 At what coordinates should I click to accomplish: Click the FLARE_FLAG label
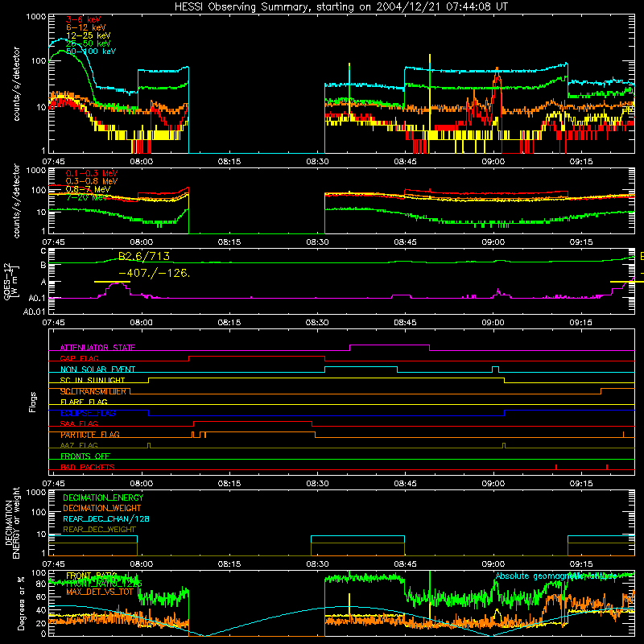tap(84, 402)
